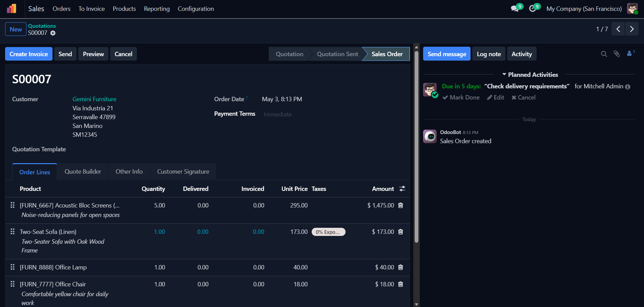The width and height of the screenshot is (644, 307).
Task: Switch to the Quote Builder tab
Action: (x=83, y=172)
